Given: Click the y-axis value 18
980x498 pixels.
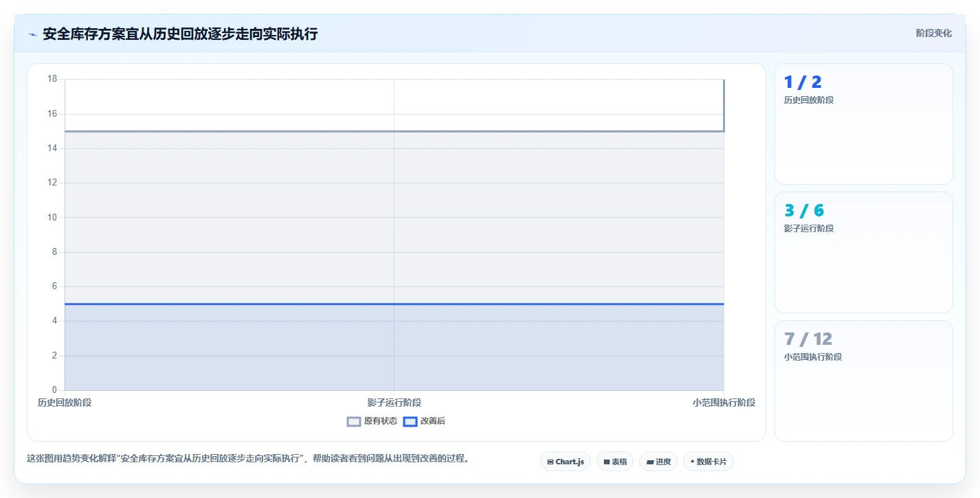Looking at the screenshot, I should [52, 79].
